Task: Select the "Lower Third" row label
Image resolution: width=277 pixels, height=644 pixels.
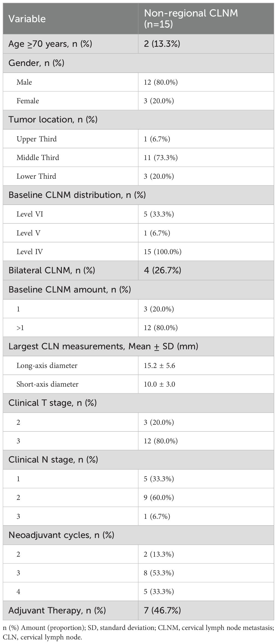Action: [36, 176]
